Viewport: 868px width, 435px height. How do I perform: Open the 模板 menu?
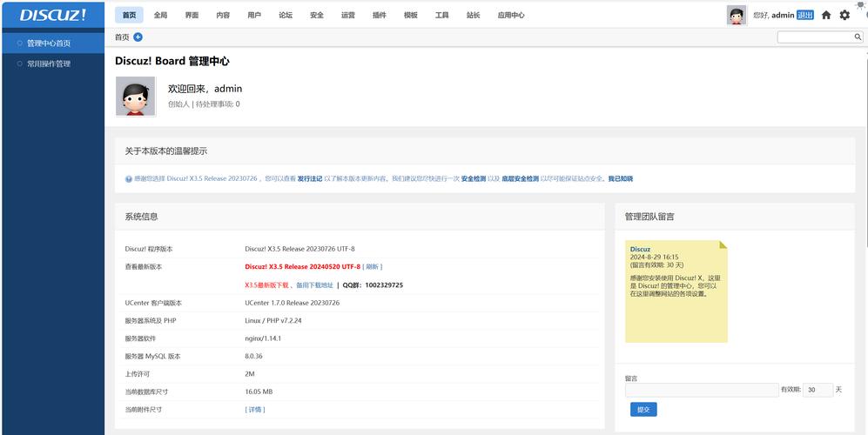tap(411, 15)
